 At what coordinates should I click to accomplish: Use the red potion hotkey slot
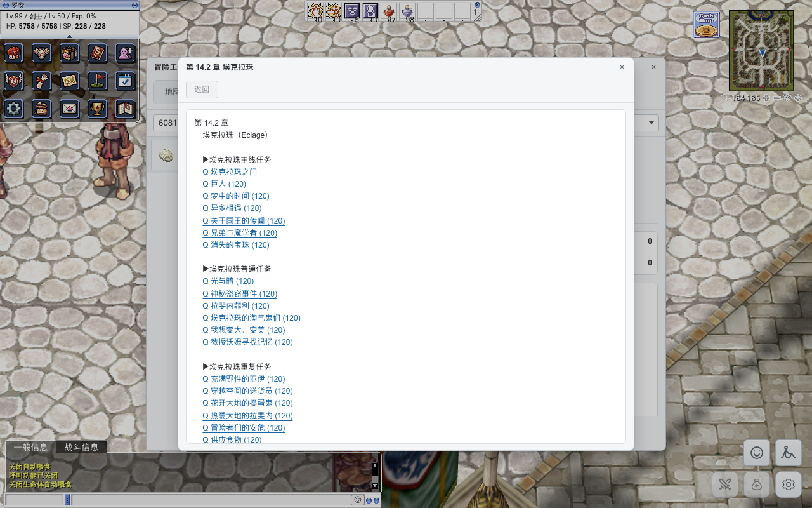point(391,11)
